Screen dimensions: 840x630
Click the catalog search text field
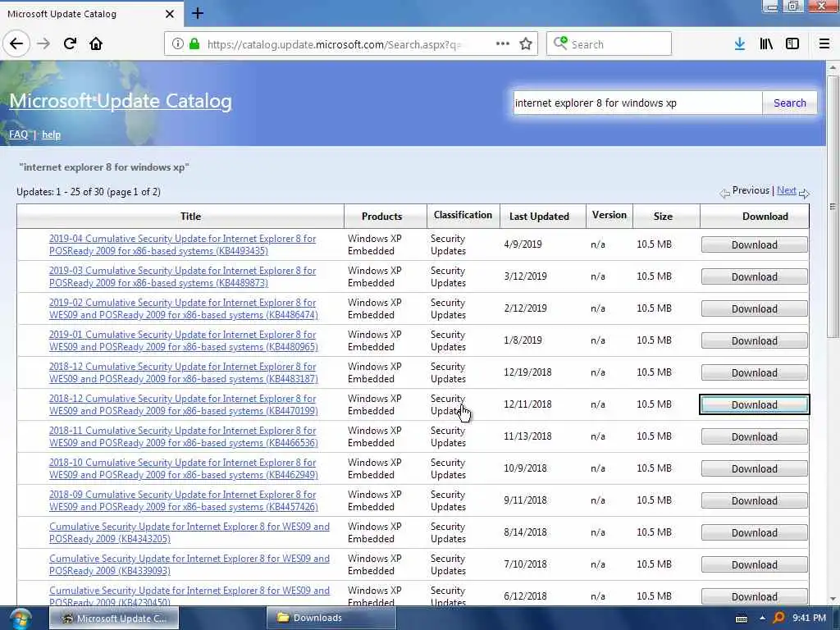(x=637, y=103)
